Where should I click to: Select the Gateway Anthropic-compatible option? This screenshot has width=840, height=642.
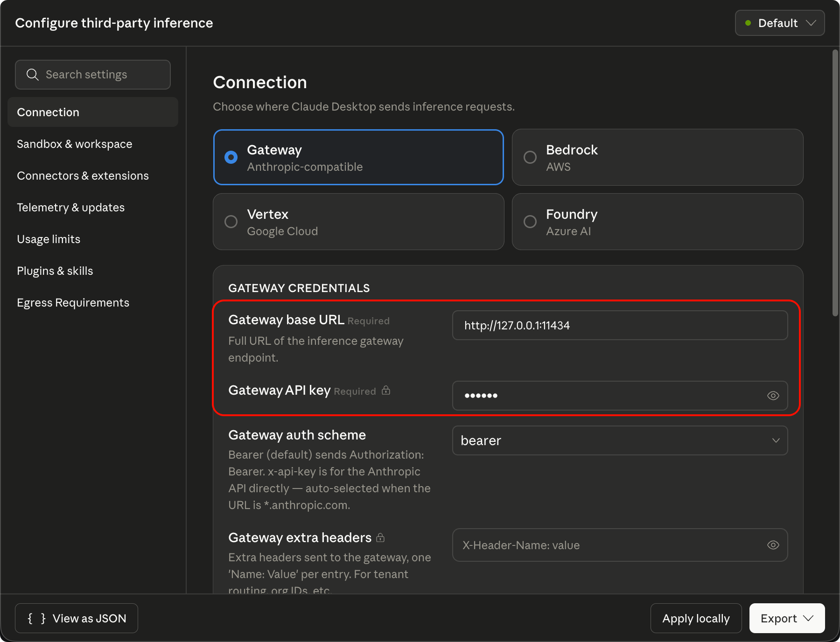tap(231, 157)
